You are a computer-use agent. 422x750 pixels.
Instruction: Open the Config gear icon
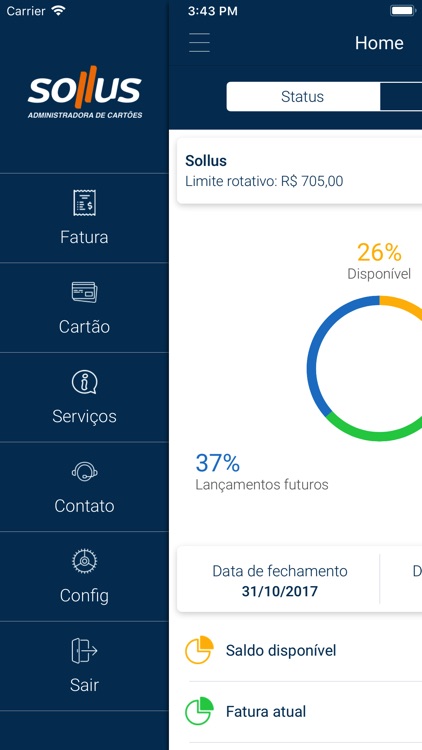(x=84, y=561)
